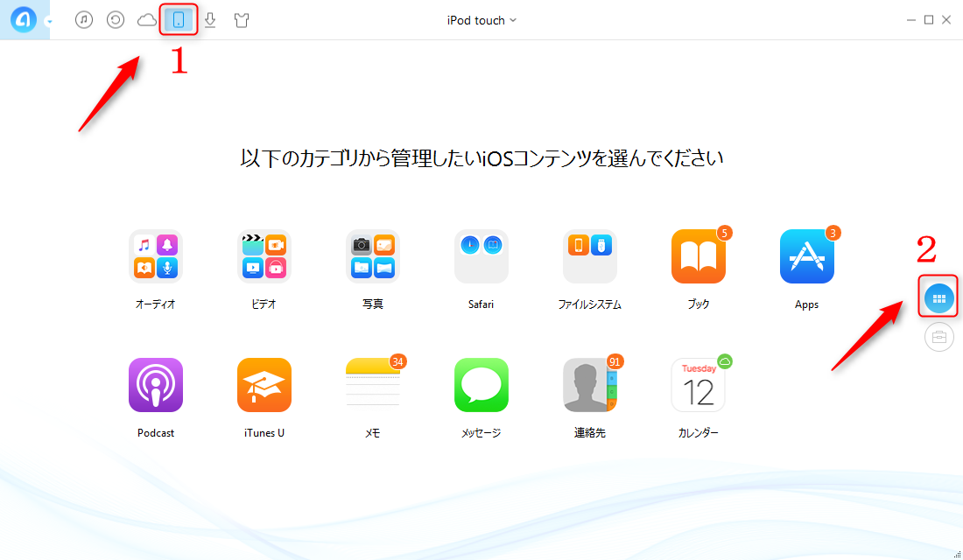
Task: Open the iTunes library music icon
Action: (84, 19)
